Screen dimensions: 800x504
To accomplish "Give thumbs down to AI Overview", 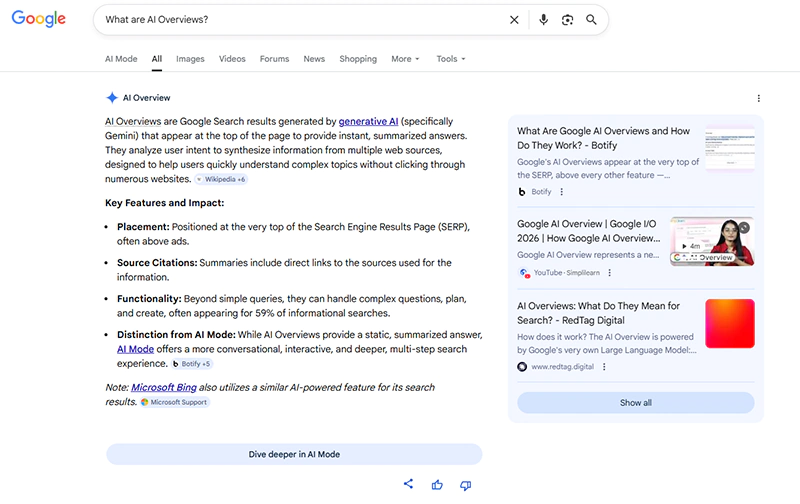I will pyautogui.click(x=465, y=485).
